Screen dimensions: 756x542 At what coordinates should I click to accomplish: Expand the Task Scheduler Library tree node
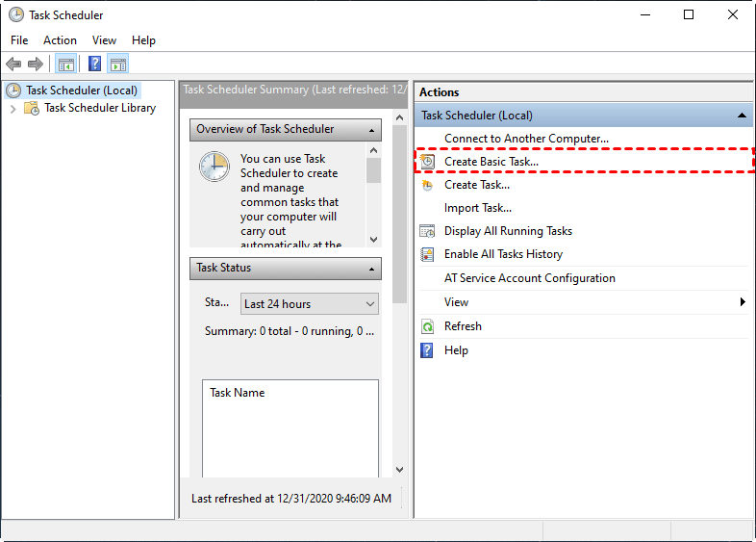coord(13,108)
